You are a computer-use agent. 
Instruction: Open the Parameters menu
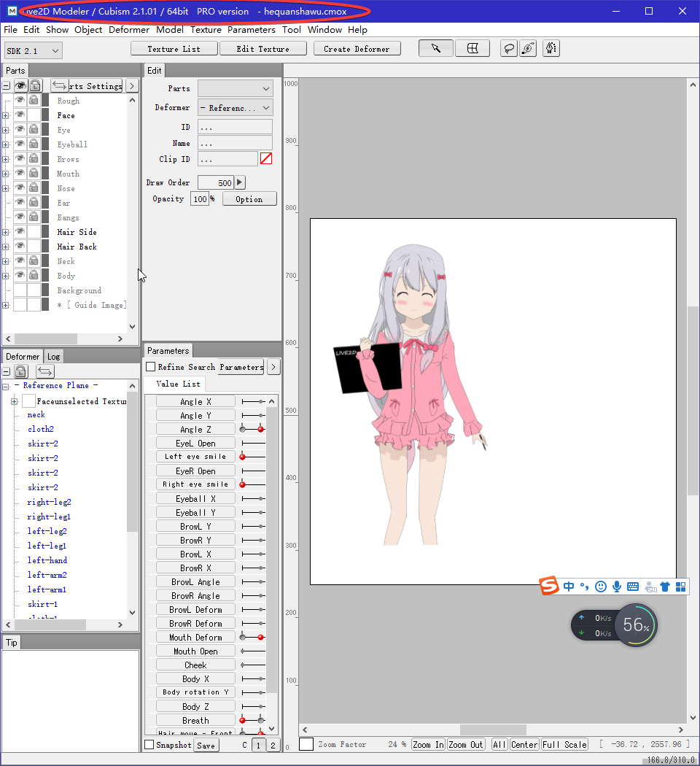[252, 30]
